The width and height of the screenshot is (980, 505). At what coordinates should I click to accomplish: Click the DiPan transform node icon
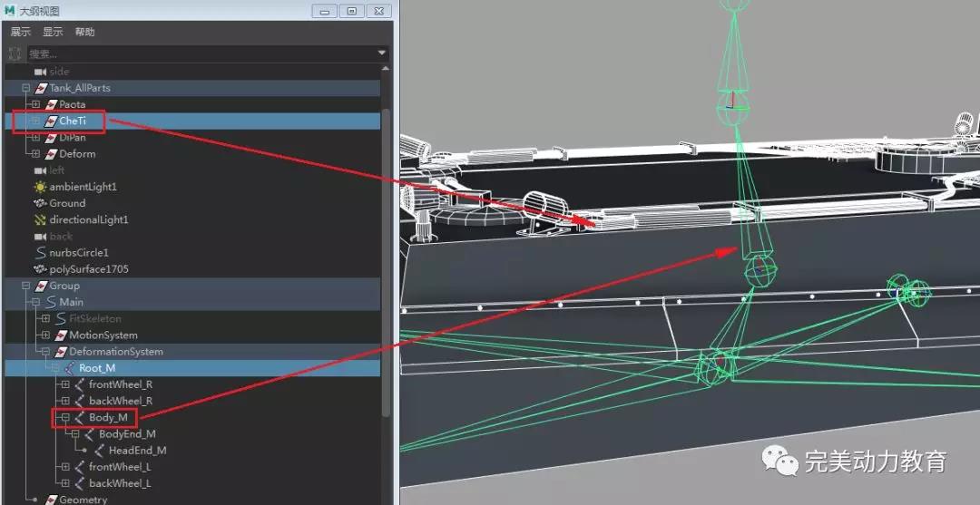pos(51,137)
